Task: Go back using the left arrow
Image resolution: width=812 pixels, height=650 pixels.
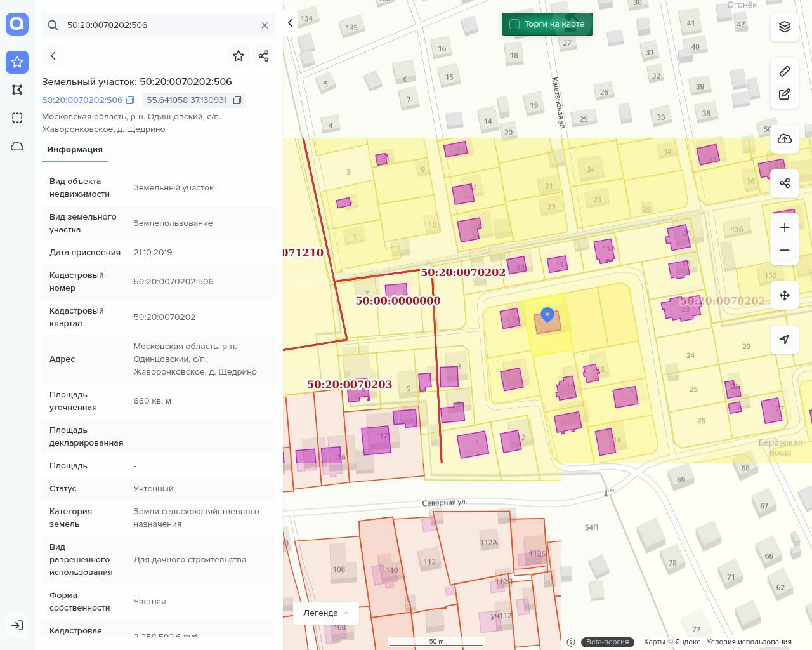Action: click(53, 56)
